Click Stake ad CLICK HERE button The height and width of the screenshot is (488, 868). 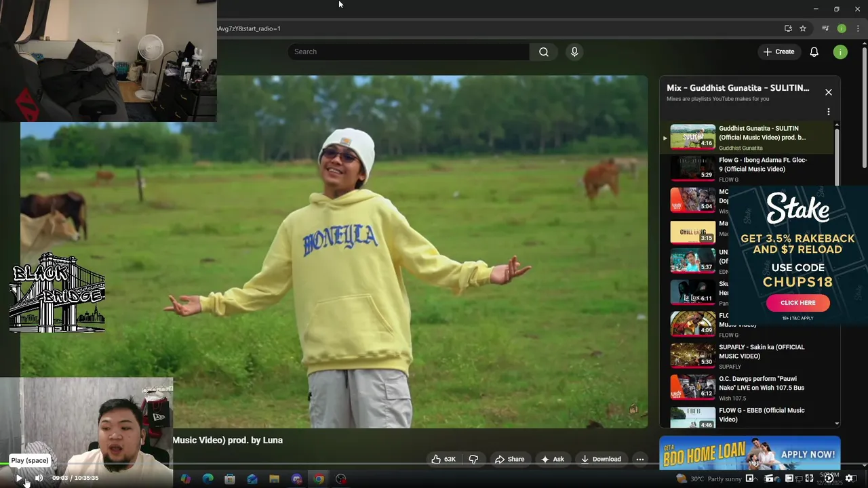click(798, 303)
